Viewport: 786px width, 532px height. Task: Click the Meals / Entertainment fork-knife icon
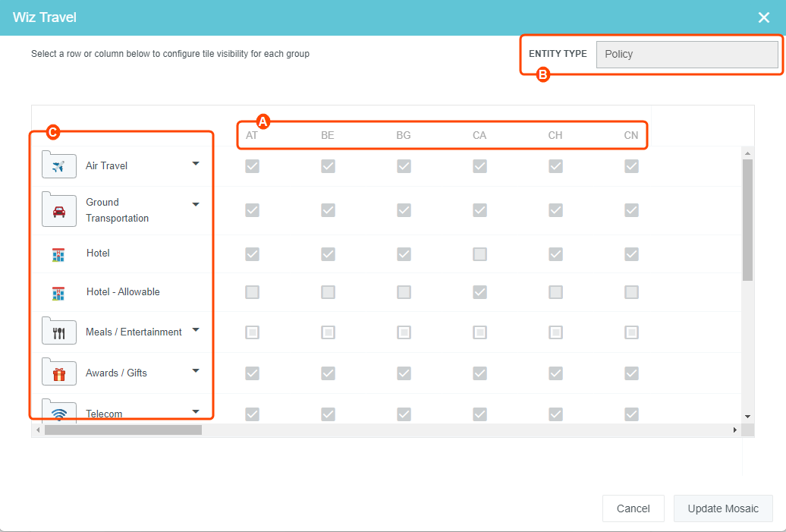click(59, 332)
